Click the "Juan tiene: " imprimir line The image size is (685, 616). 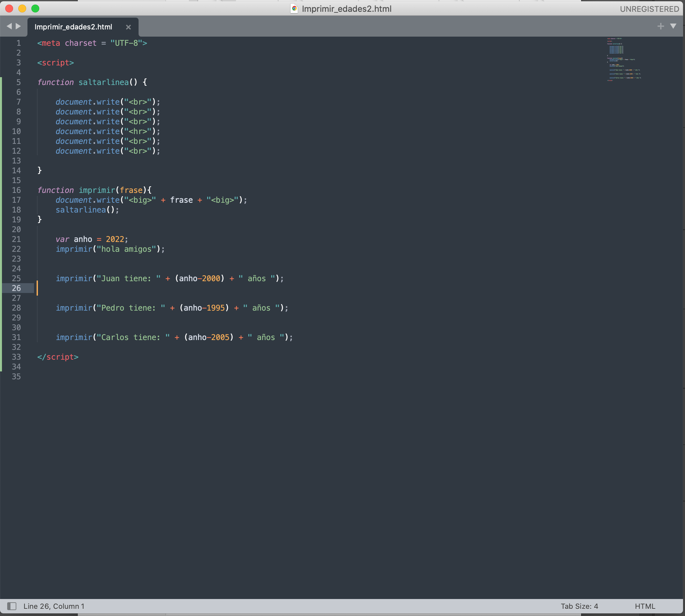click(x=170, y=279)
